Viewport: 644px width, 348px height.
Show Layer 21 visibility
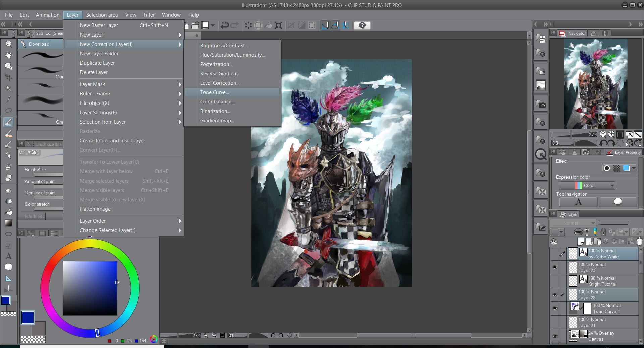[555, 322]
